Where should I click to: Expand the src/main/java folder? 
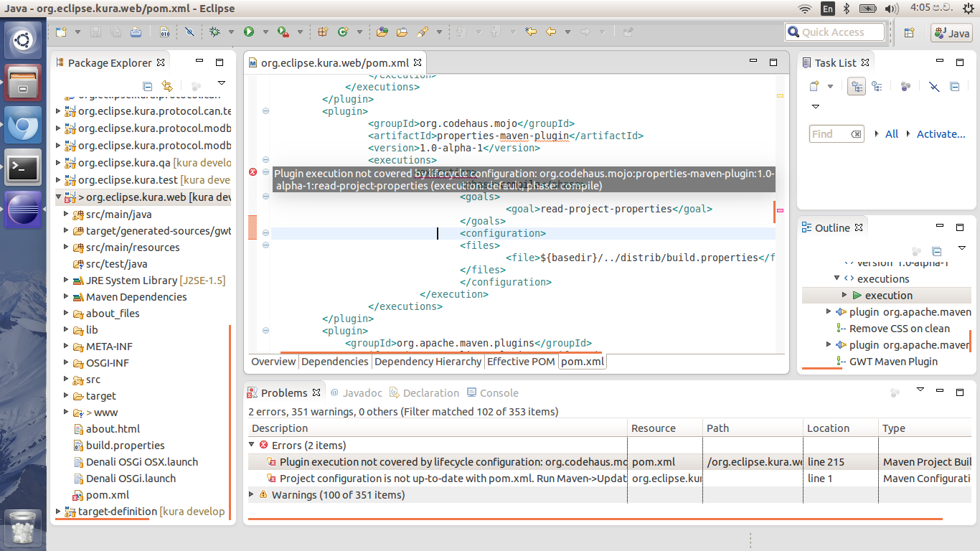point(66,215)
